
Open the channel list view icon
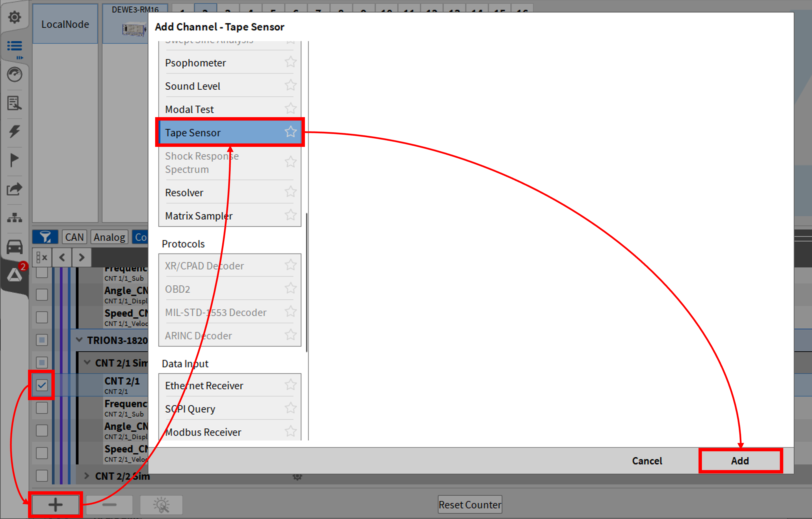tap(15, 46)
